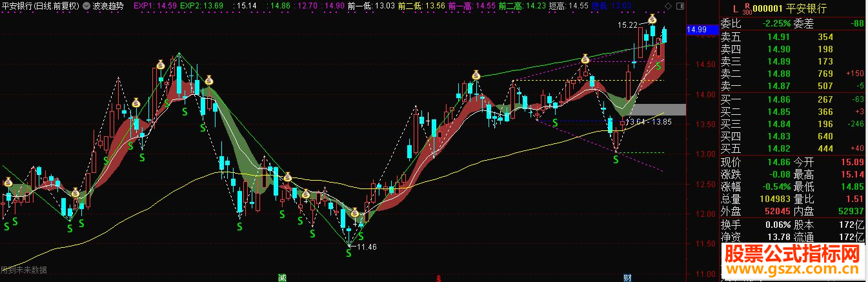
Task: Select the 卖二 14.88 order row
Action: point(792,74)
